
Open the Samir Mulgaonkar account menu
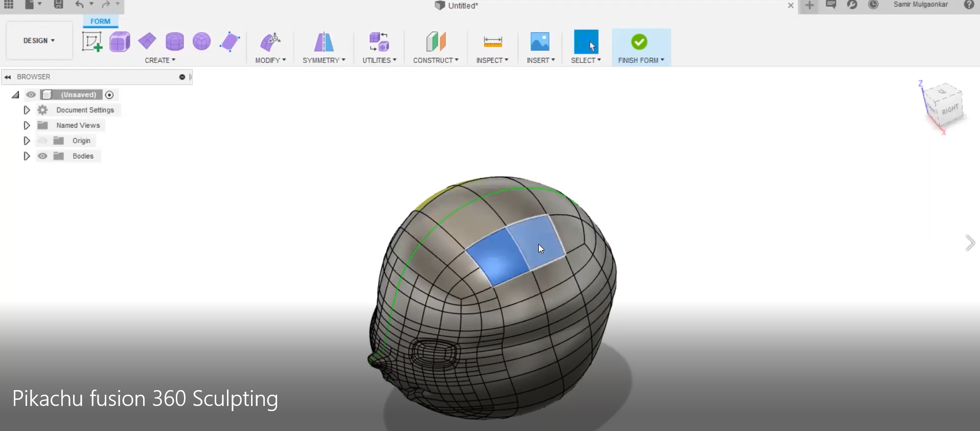pos(920,5)
